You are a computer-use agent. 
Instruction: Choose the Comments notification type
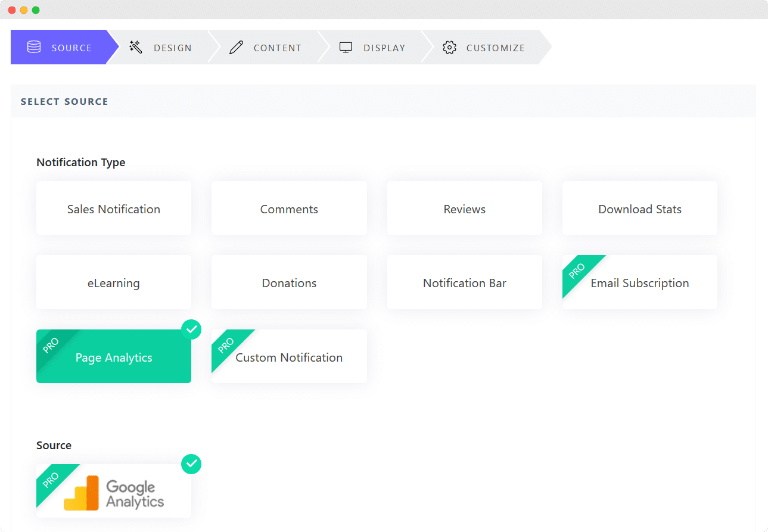pos(289,209)
